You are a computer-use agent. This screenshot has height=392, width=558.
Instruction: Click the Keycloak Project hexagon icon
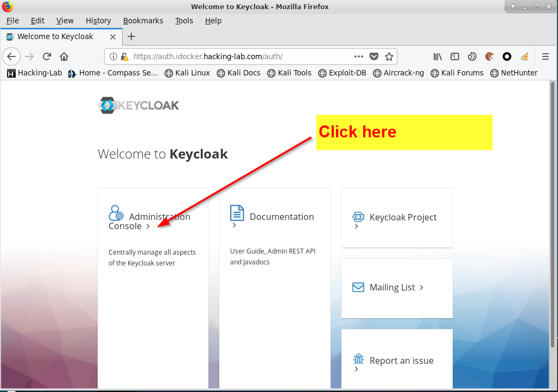[x=358, y=217]
